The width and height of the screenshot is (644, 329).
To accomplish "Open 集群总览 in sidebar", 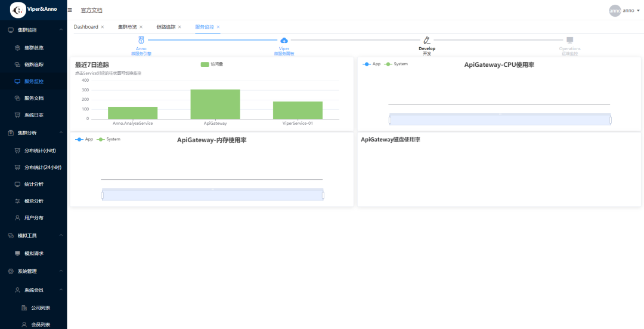I will tap(33, 48).
